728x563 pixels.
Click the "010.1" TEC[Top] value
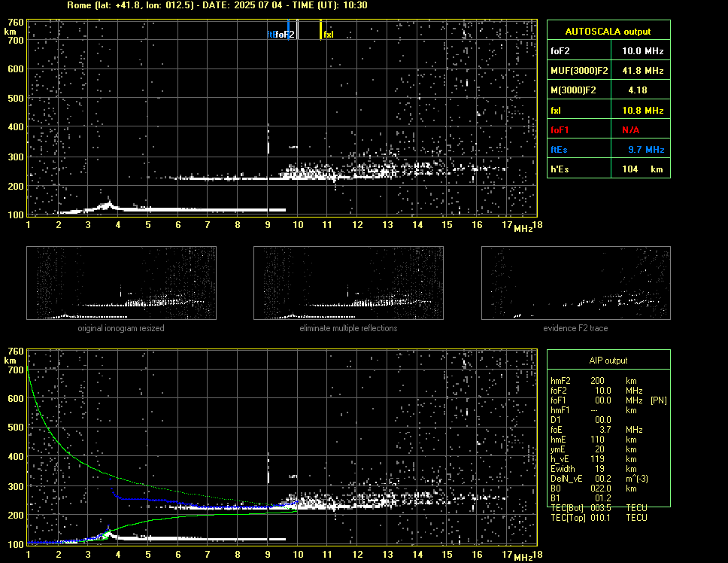pos(601,518)
